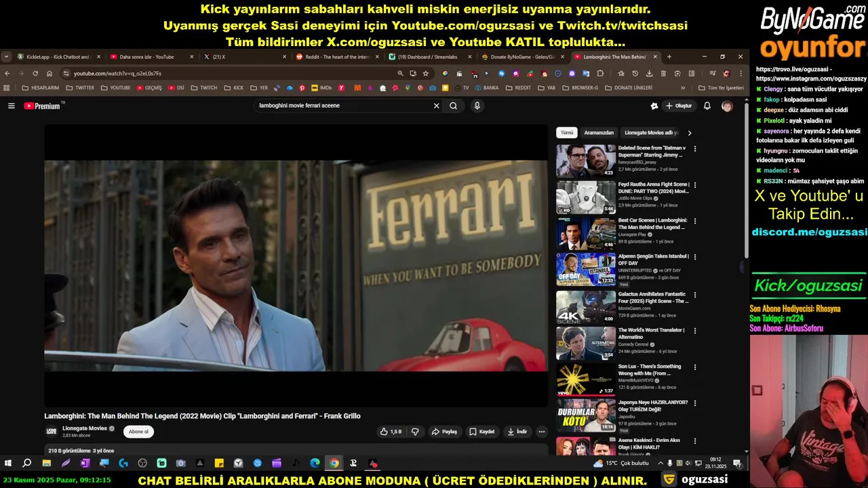Open the Windows notification center icon
Viewport: 868px width, 488px height.
tap(737, 464)
